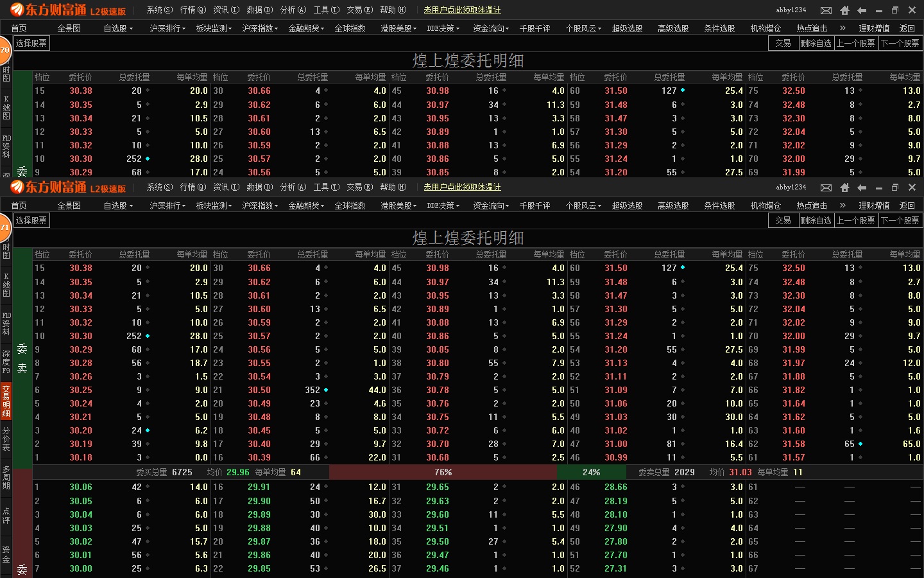Click 老用户点此领取体温计 link in lower window
This screenshot has width=924, height=578.
(x=462, y=187)
